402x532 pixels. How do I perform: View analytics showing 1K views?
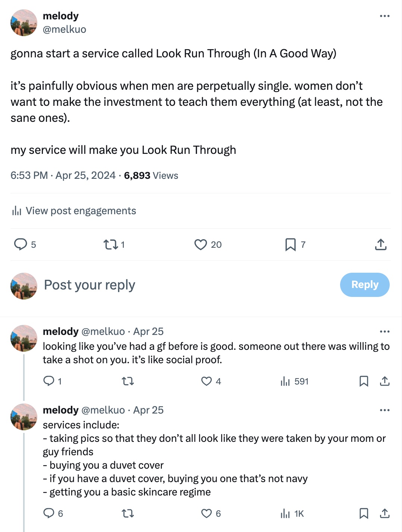(292, 513)
